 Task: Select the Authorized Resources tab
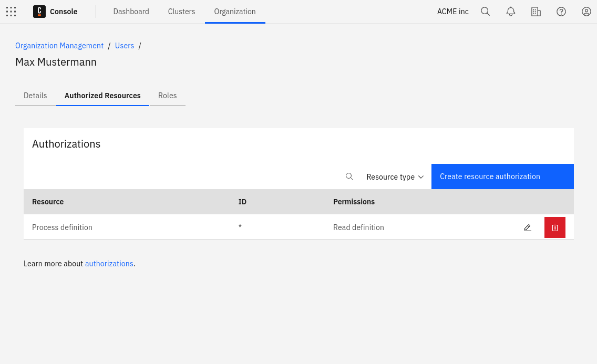(x=102, y=96)
